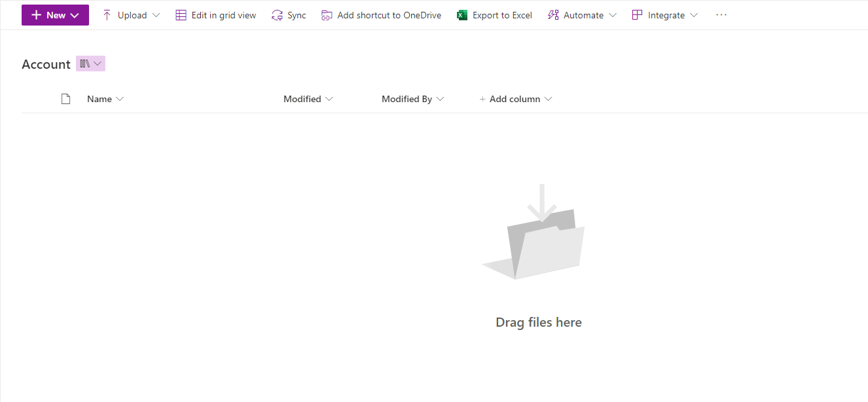Click the document type icon in column header
Screen dimensions: 868x402
[65, 98]
